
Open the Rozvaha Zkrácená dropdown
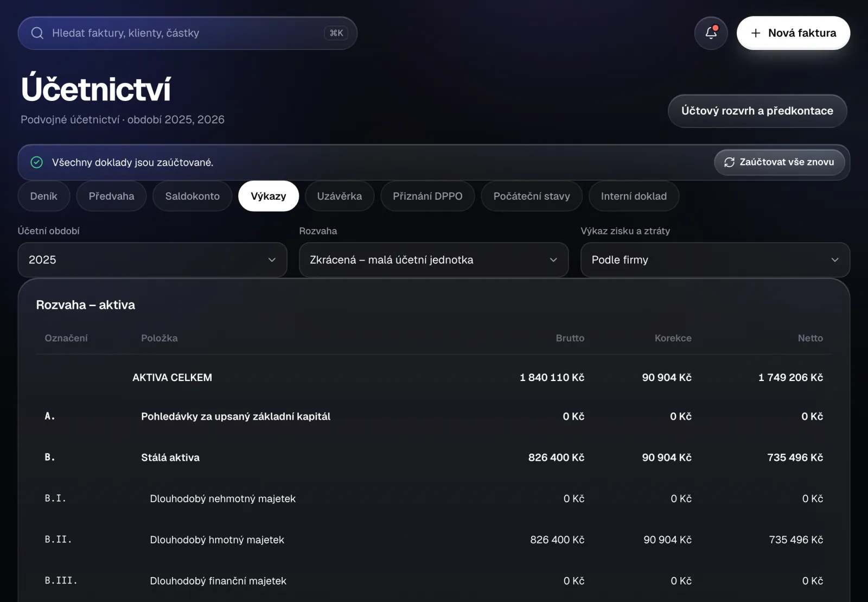click(434, 260)
